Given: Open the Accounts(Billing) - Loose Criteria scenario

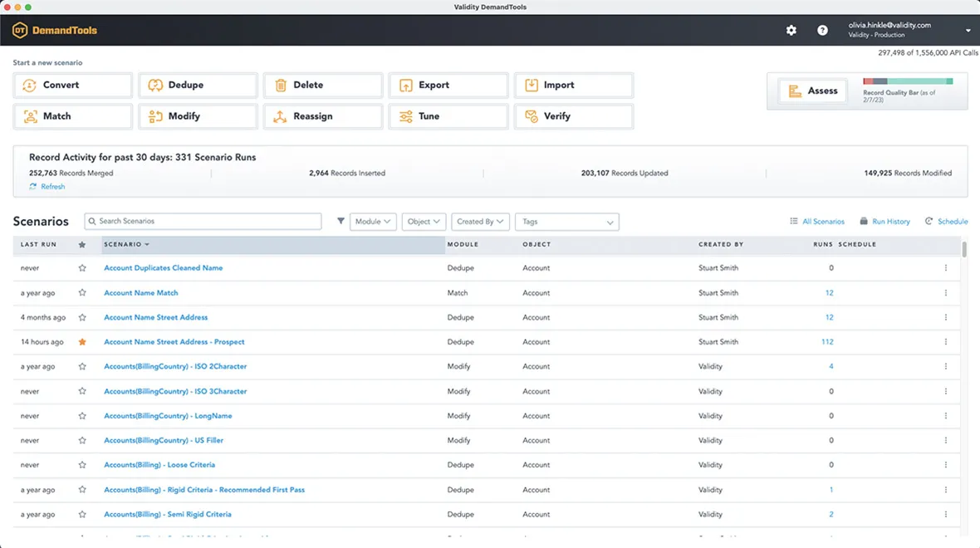Looking at the screenshot, I should (x=159, y=465).
